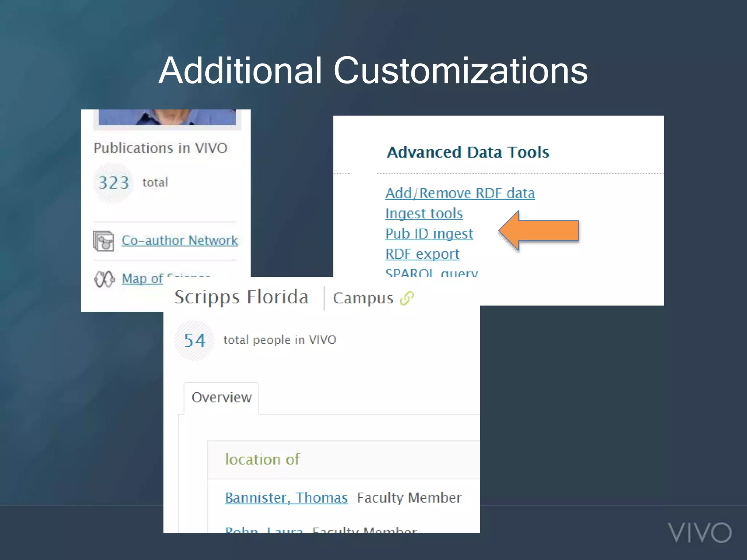The image size is (747, 560).
Task: Select the Overview tab
Action: 221,398
